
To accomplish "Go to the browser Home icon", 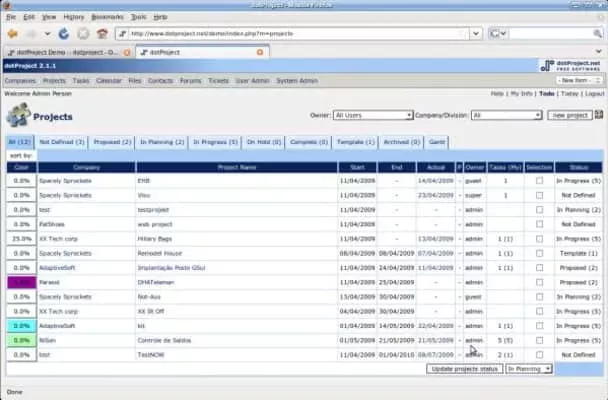I will 101,33.
